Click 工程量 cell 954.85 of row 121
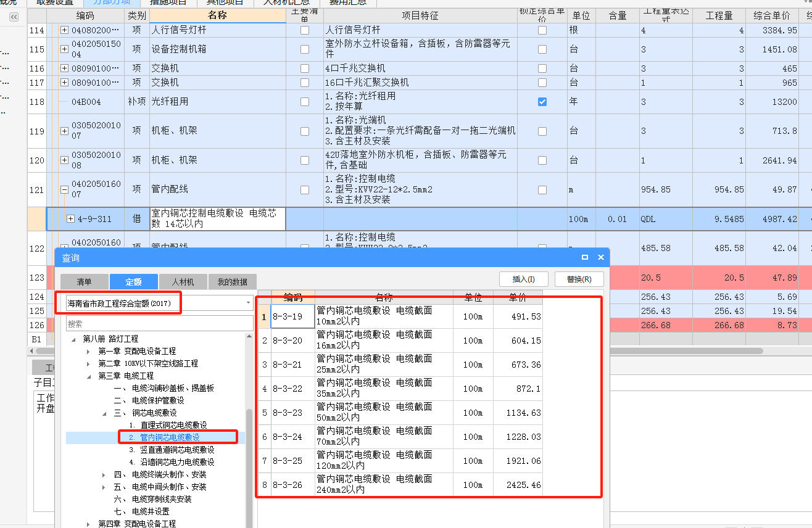812x528 pixels. point(719,190)
